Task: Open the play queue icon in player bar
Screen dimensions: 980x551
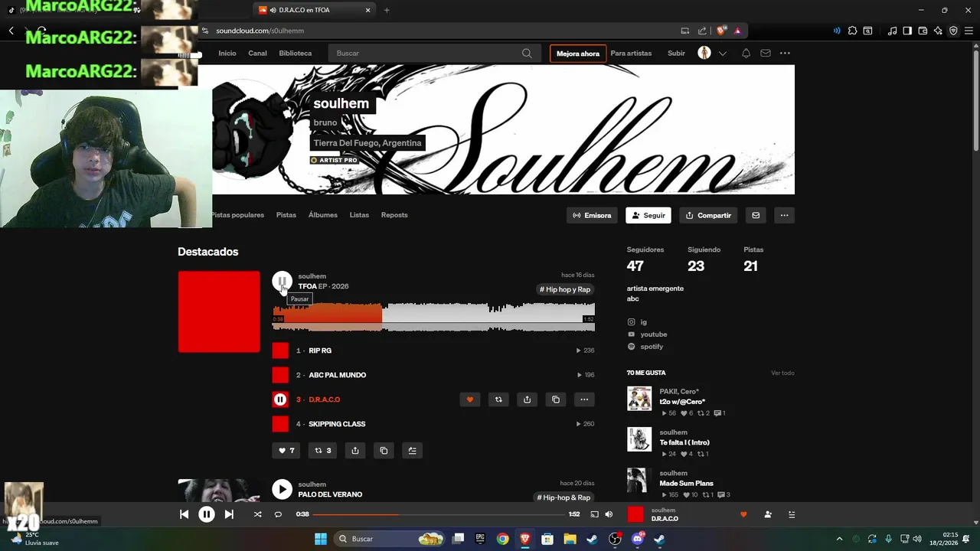Action: click(792, 515)
